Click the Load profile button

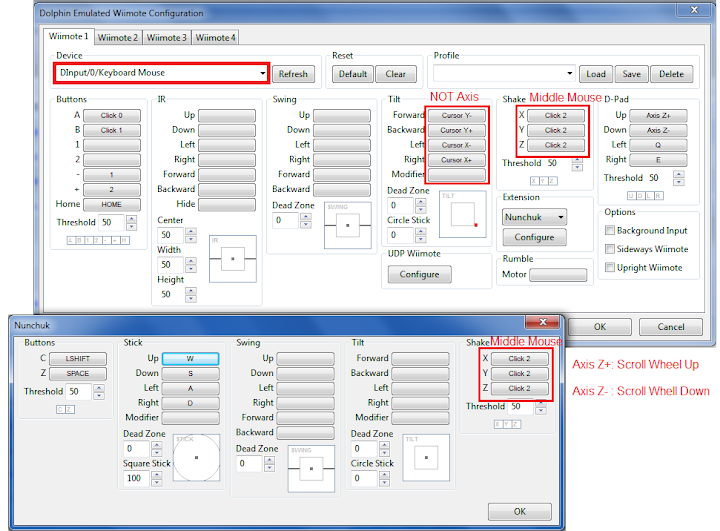[x=596, y=74]
